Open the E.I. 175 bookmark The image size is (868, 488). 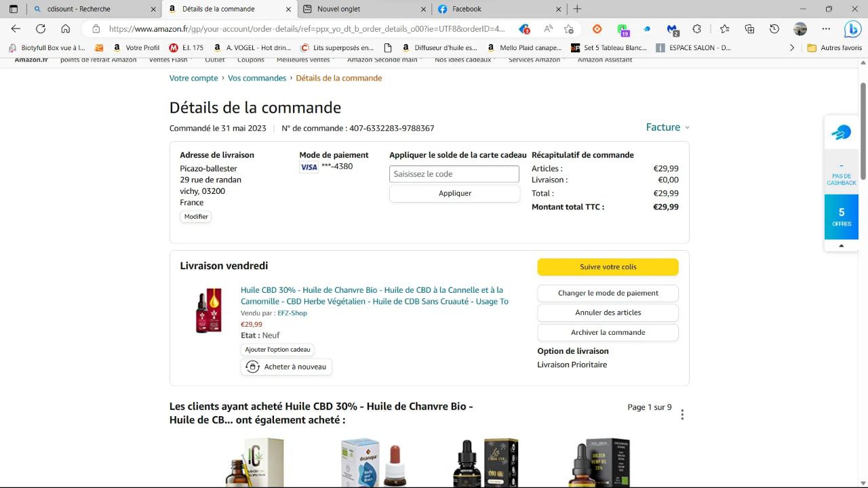186,48
